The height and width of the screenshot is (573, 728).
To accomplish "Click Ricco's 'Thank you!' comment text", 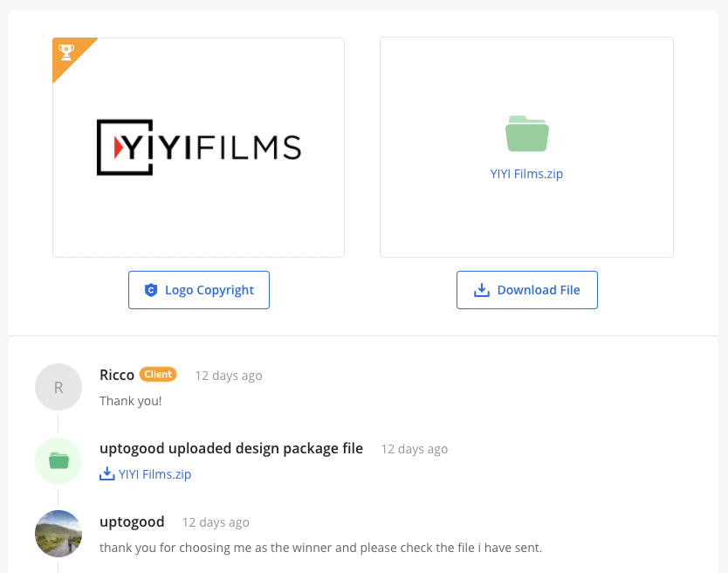I will (x=131, y=401).
